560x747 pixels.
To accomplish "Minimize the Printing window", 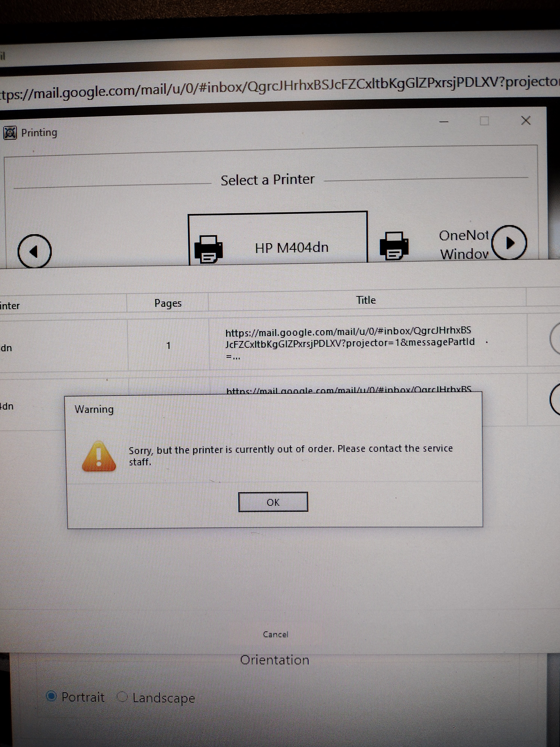I will [x=444, y=121].
